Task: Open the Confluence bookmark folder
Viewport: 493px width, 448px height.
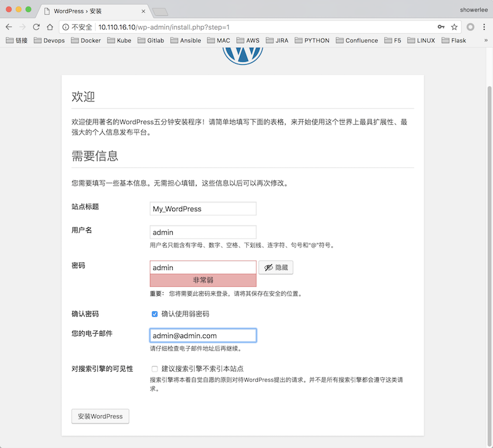Action: pyautogui.click(x=357, y=40)
